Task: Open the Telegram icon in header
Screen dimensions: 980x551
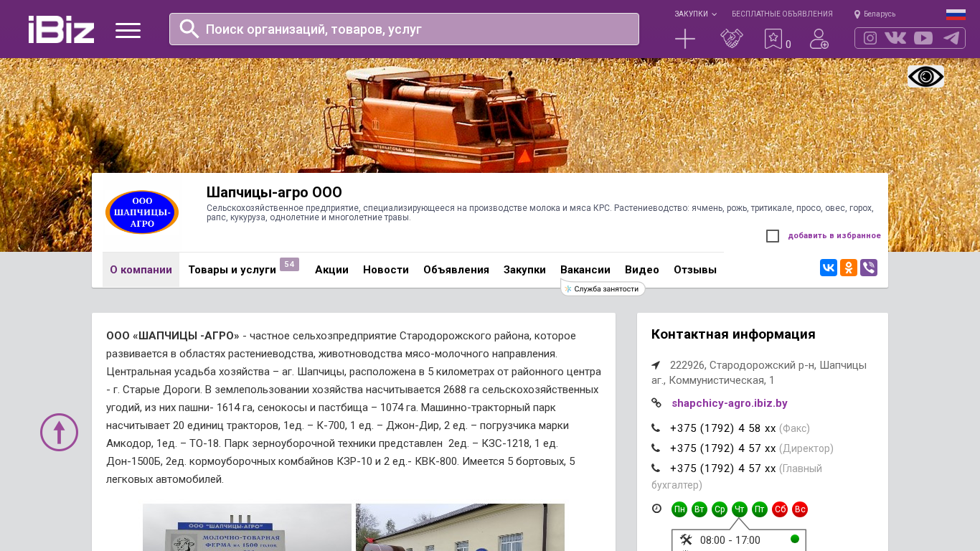Action: tap(951, 38)
